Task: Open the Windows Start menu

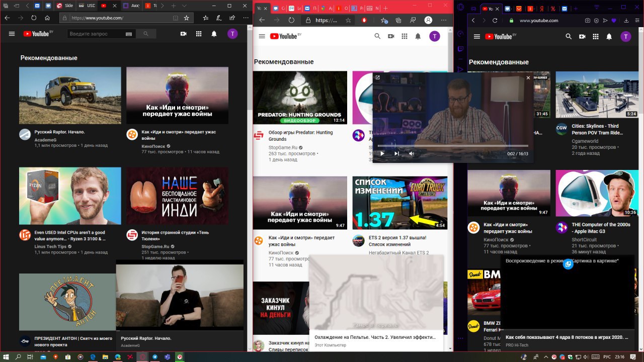Action: tap(6, 356)
